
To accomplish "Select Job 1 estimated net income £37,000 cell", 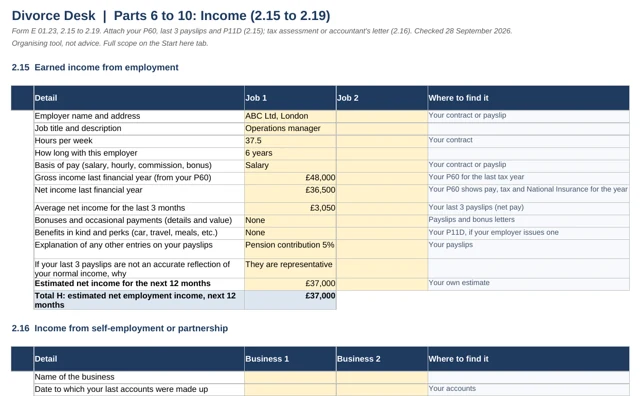I will [290, 283].
